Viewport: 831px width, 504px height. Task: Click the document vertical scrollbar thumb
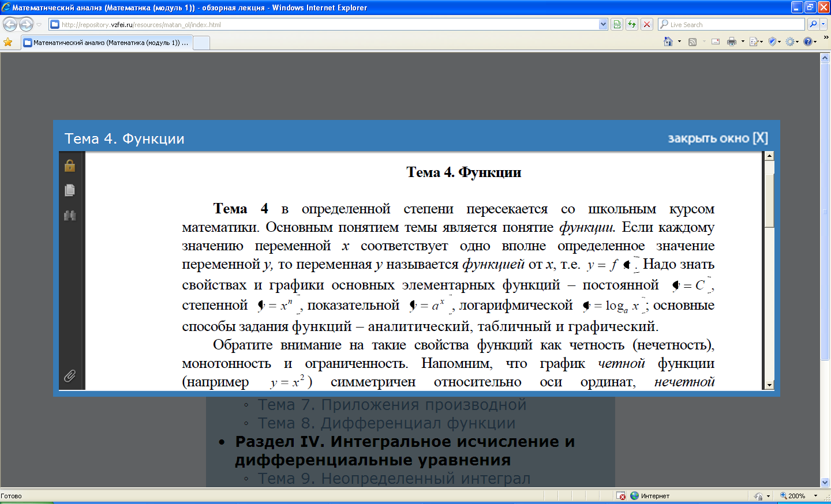769,200
